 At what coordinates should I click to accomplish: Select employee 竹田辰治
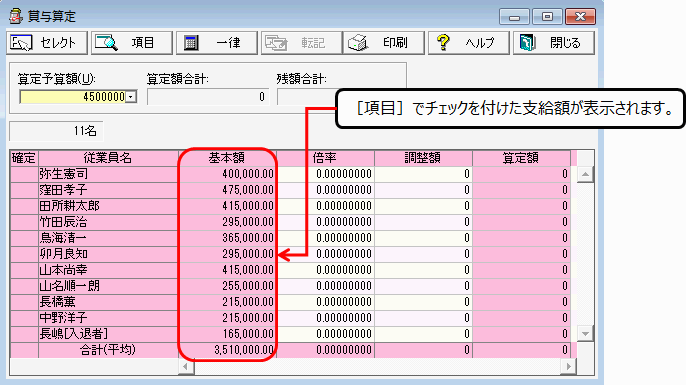pos(108,222)
